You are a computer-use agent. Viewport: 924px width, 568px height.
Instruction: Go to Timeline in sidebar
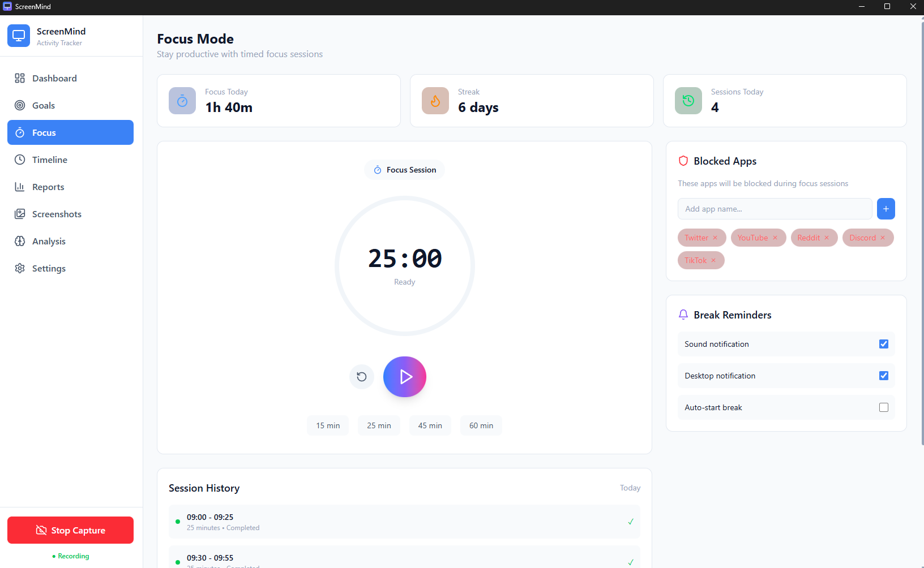point(50,160)
